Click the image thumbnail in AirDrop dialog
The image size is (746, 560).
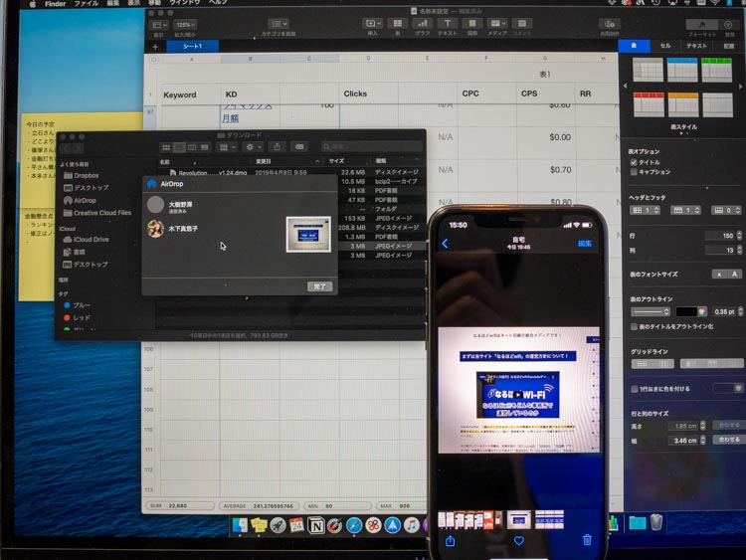click(308, 235)
